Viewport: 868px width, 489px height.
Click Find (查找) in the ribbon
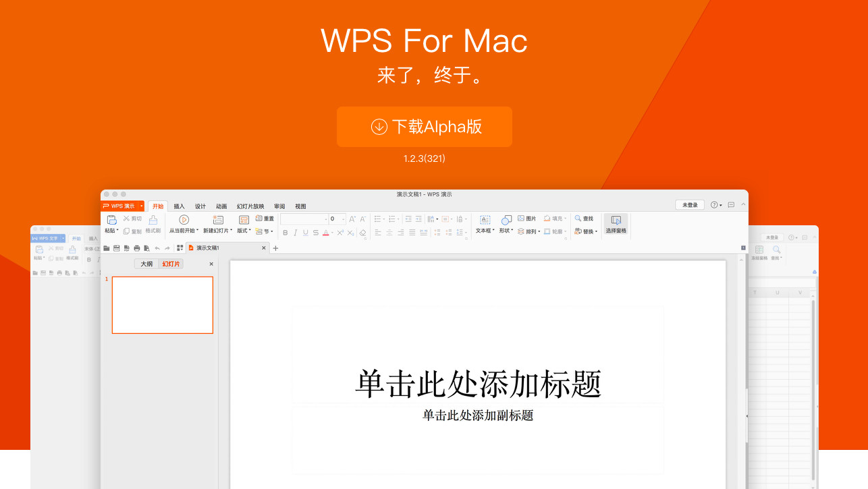[584, 219]
